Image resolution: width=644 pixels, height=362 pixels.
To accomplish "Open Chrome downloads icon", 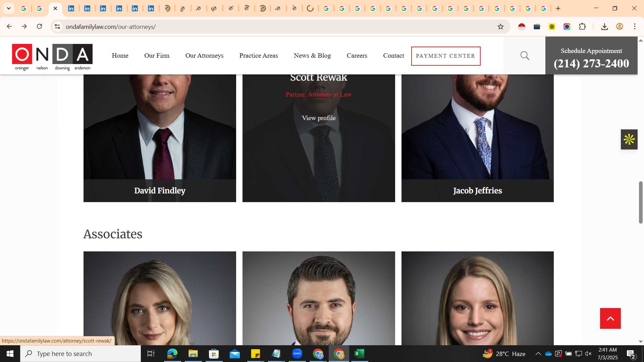I will tap(604, 26).
